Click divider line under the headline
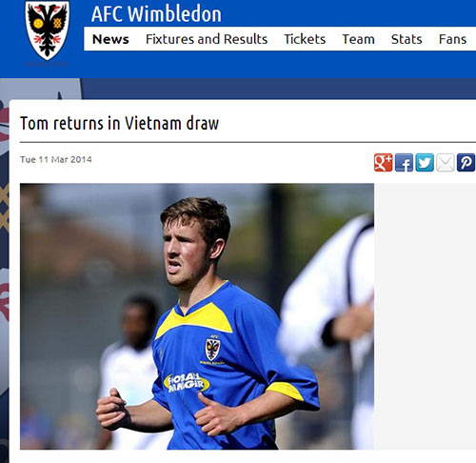 pyautogui.click(x=248, y=142)
